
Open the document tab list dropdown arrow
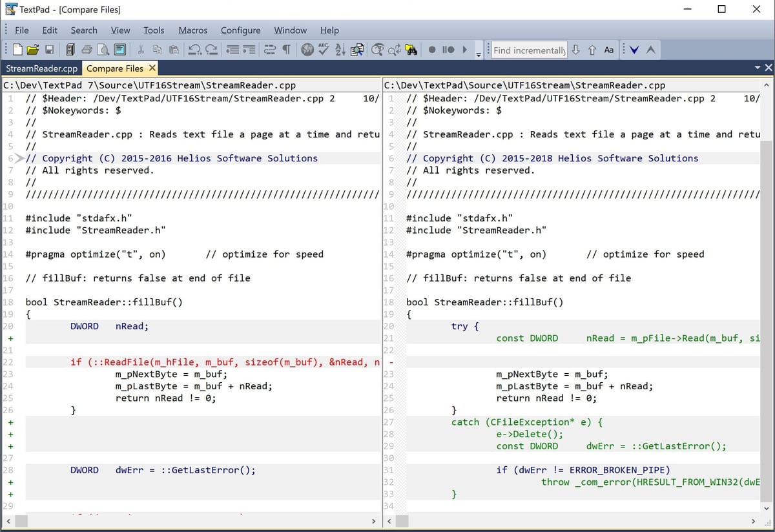[758, 68]
